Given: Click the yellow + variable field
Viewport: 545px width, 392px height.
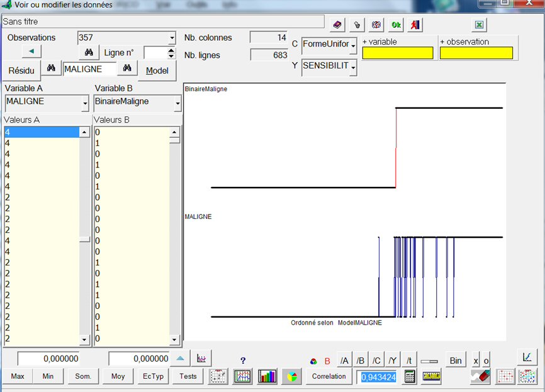Looking at the screenshot, I should click(x=397, y=53).
